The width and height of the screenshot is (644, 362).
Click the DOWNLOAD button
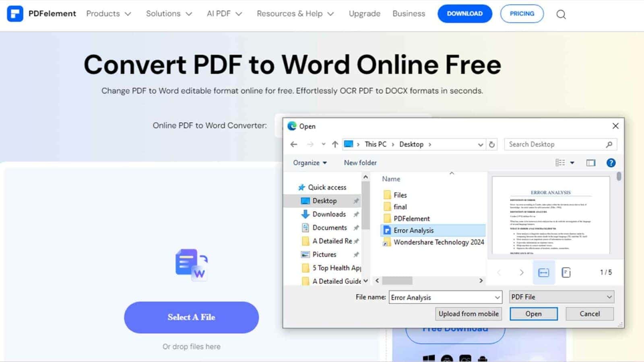465,14
